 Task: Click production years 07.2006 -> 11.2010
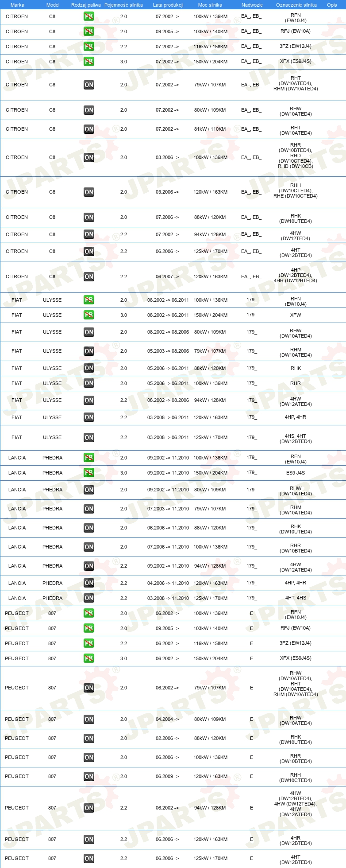(168, 547)
